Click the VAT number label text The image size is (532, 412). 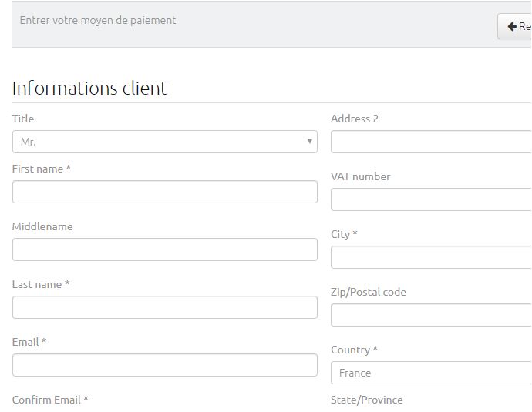360,176
